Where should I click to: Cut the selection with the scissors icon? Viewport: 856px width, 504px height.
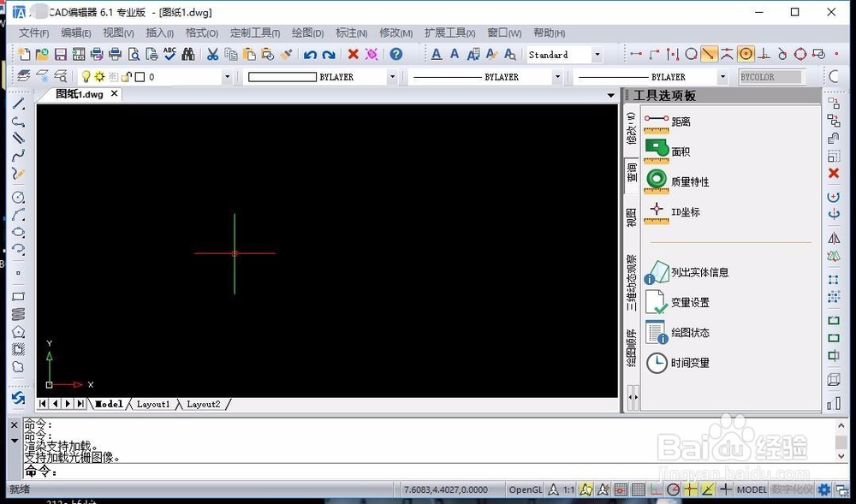(212, 54)
